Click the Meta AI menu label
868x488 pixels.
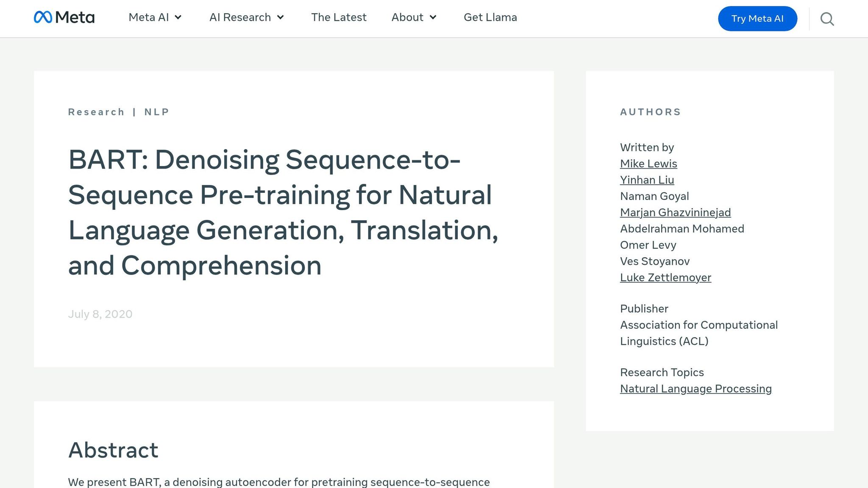pos(148,17)
